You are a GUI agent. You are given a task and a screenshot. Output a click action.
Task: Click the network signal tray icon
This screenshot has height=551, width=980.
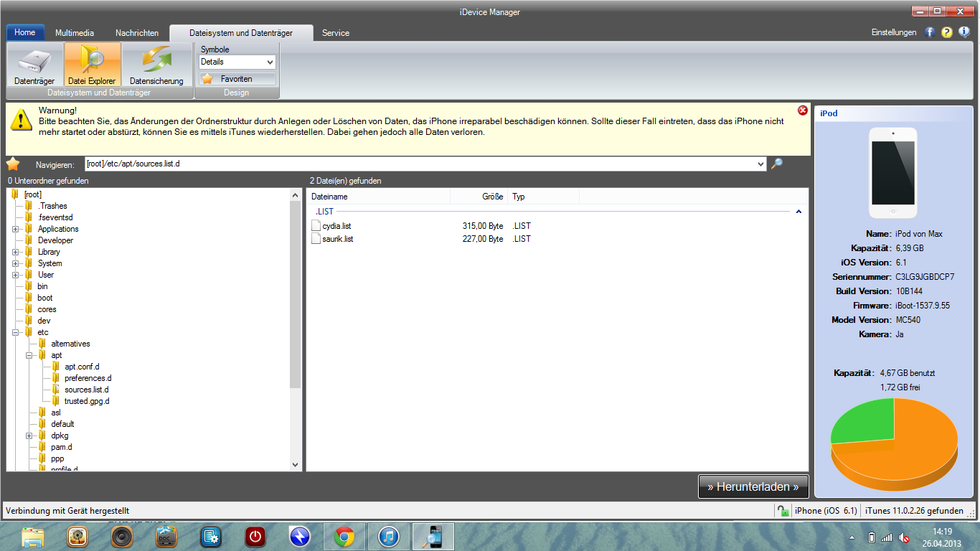click(887, 537)
